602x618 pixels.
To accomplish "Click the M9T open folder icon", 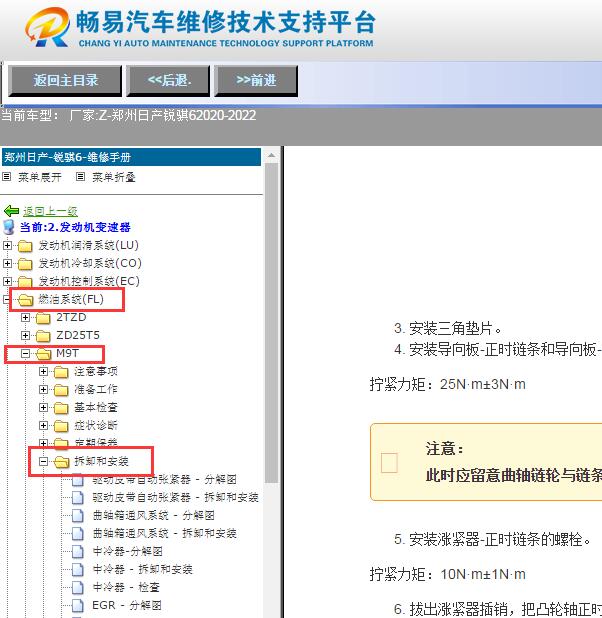I will coord(44,354).
